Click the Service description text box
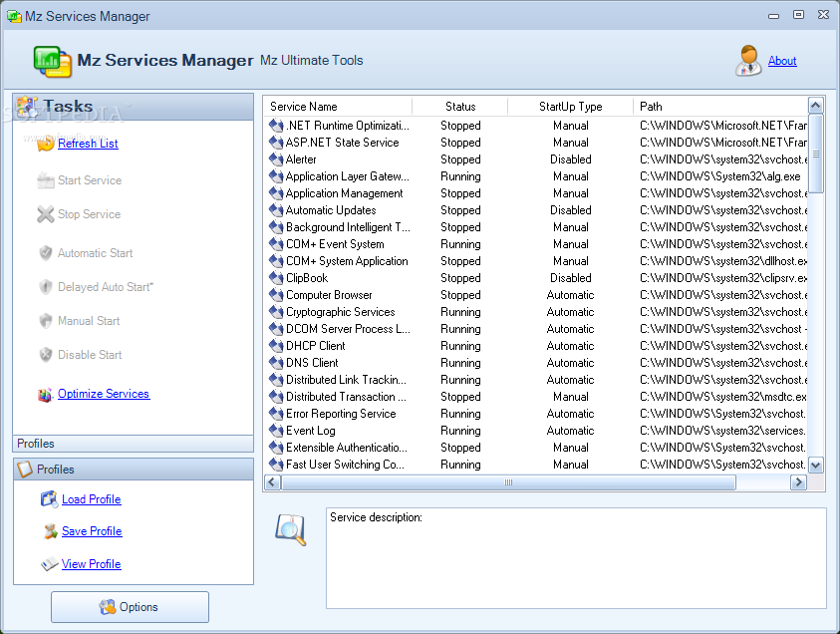This screenshot has width=840, height=634. click(576, 558)
